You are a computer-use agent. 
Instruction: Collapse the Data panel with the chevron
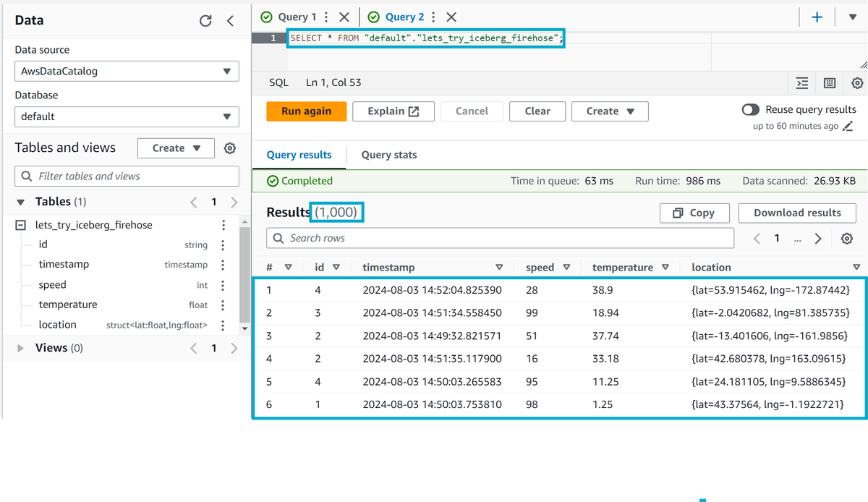tap(230, 21)
